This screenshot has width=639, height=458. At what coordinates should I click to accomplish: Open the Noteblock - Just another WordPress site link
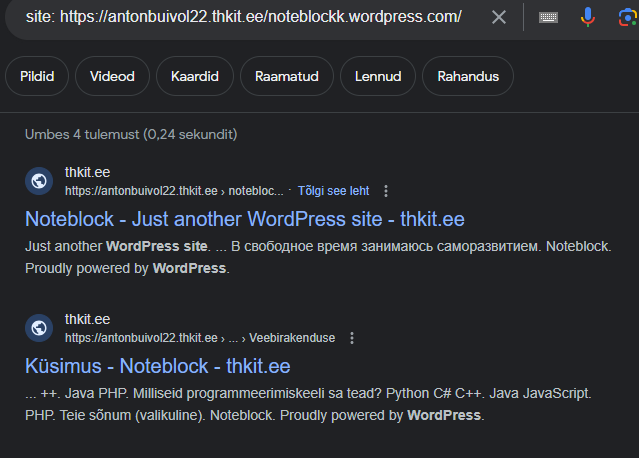point(245,219)
